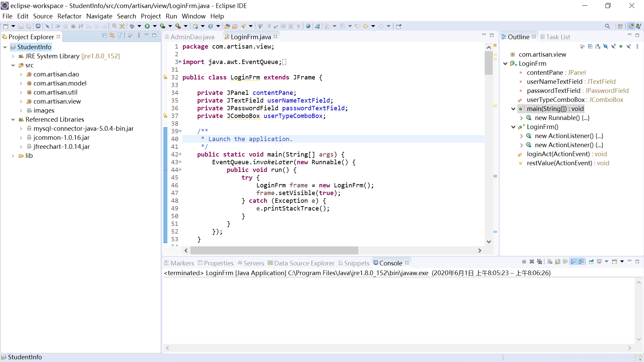Toggle Link with Editor in Project Explorer
The width and height of the screenshot is (644, 362).
point(112,35)
